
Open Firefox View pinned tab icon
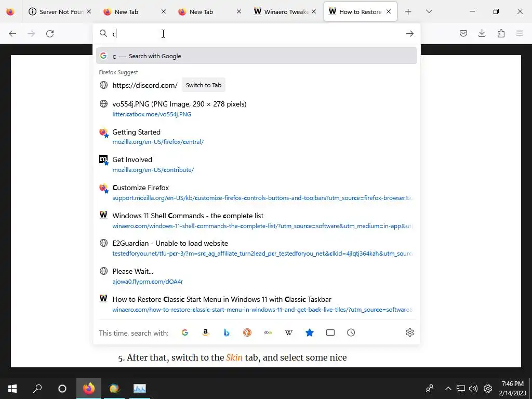[10, 12]
